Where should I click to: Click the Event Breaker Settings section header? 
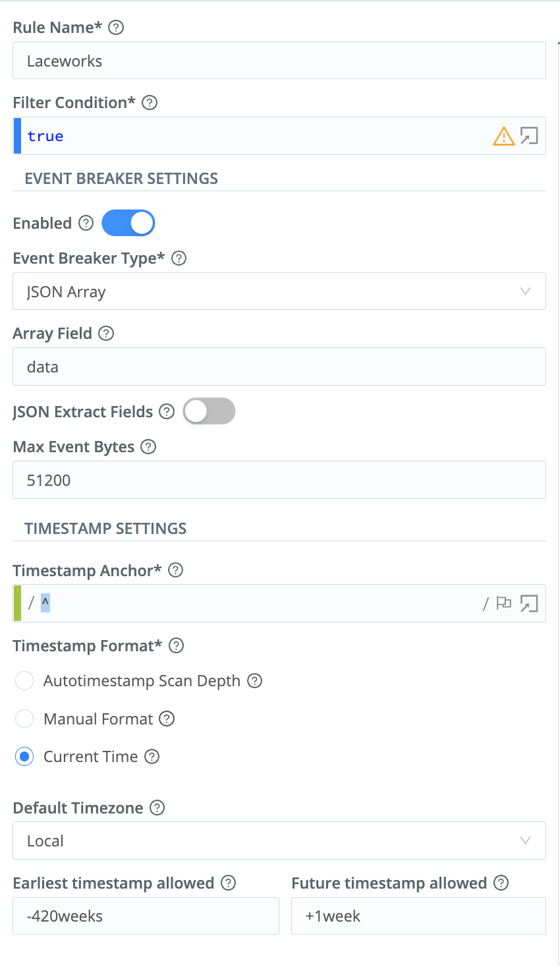tap(121, 179)
